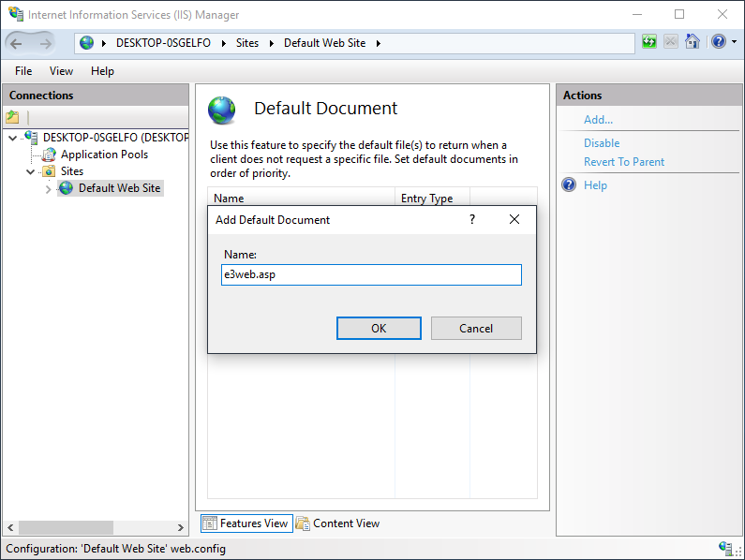Select the Default Web Site node
The height and width of the screenshot is (560, 745).
(119, 188)
